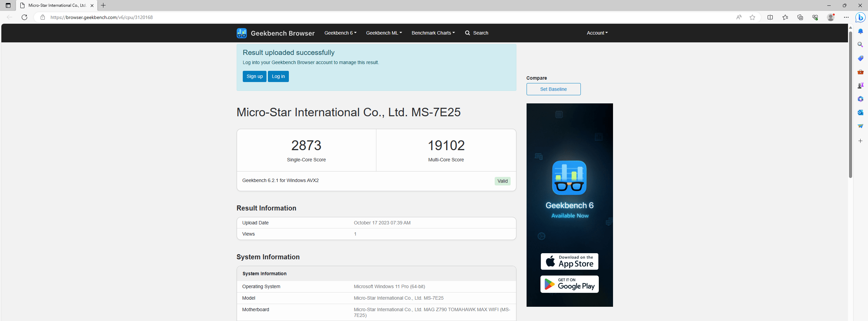Open the sidebar notifications bell icon

[x=860, y=31]
